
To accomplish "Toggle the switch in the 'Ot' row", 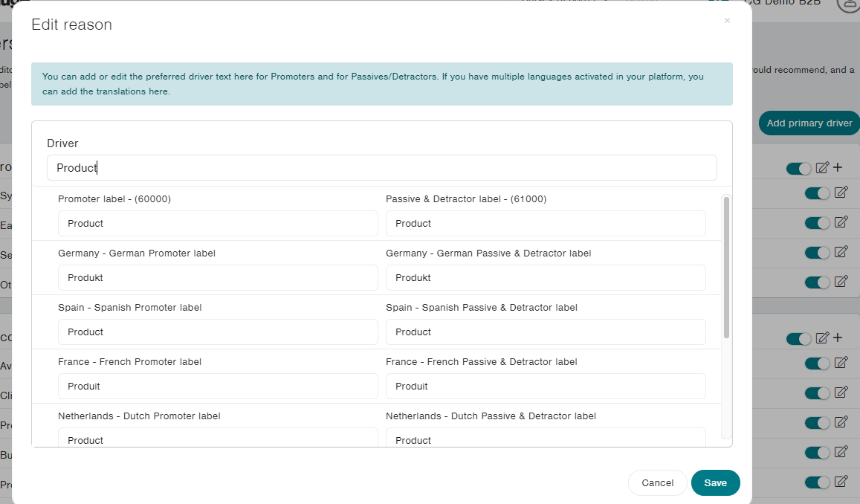I will 817,282.
